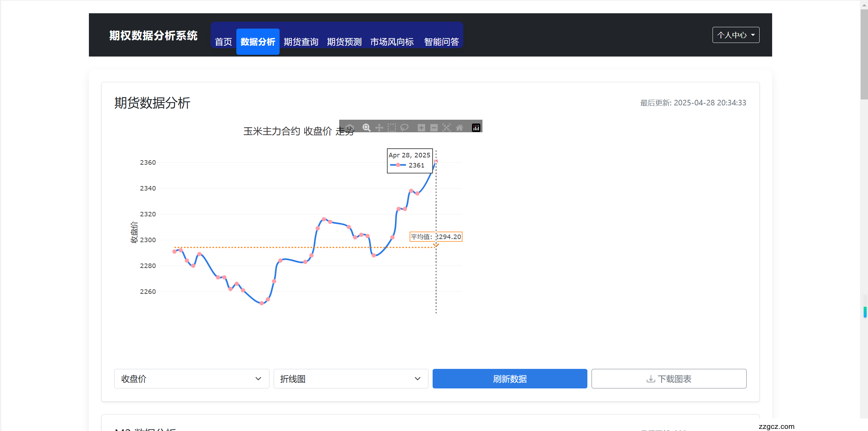
Task: Zoom out using the minus icon
Action: pos(434,127)
